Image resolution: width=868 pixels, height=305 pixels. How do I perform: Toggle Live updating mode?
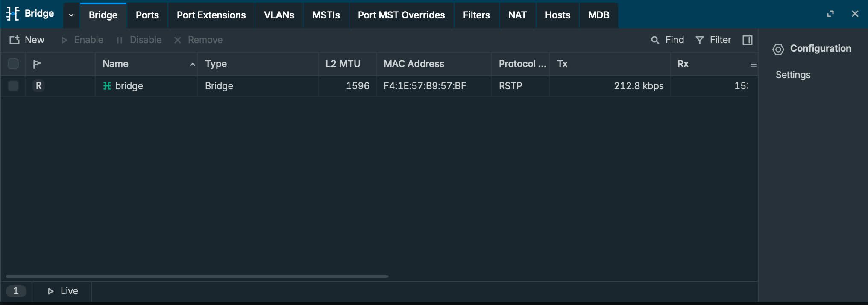click(x=62, y=291)
